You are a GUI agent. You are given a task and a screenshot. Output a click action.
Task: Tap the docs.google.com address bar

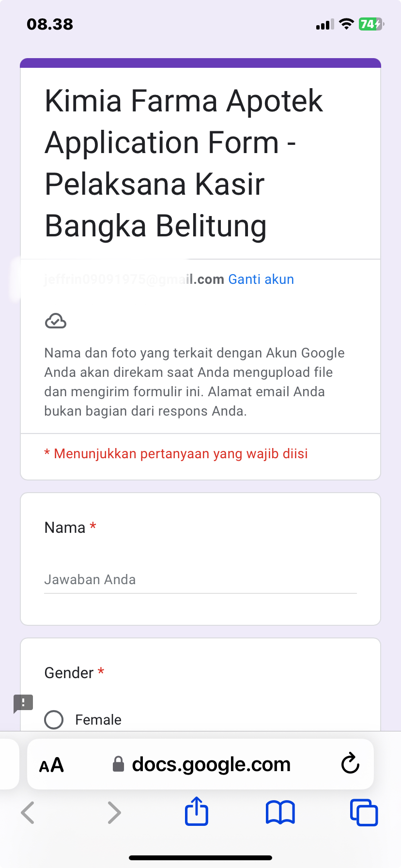point(211,764)
